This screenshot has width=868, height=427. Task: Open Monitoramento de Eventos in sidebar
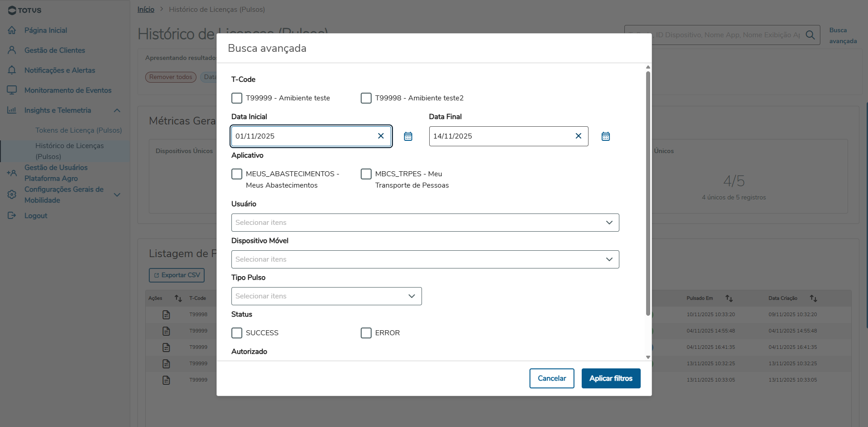click(x=68, y=90)
